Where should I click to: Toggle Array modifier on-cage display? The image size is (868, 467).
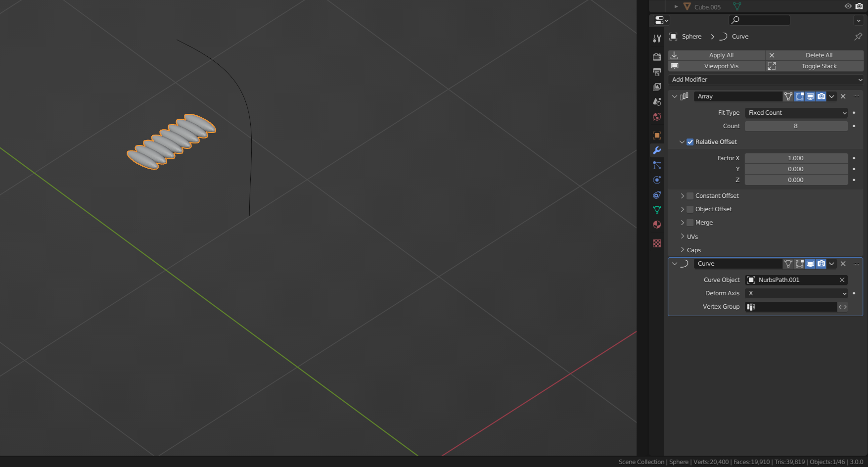(788, 96)
